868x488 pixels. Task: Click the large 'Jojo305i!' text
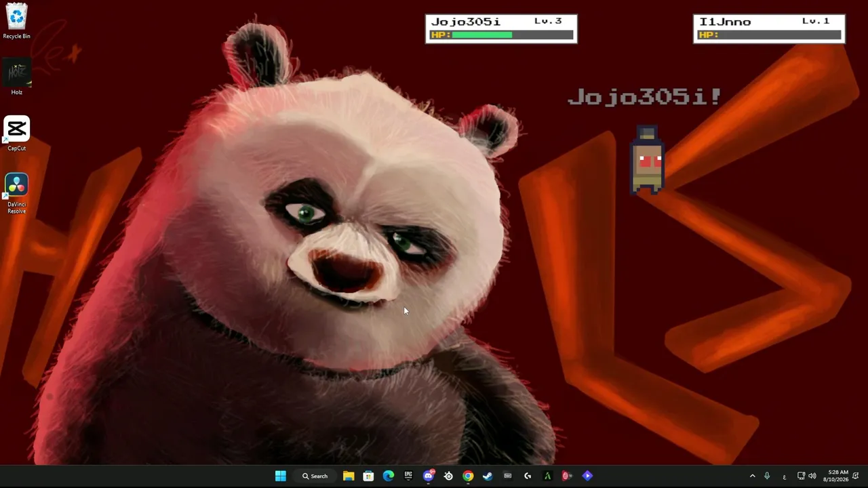coord(644,97)
